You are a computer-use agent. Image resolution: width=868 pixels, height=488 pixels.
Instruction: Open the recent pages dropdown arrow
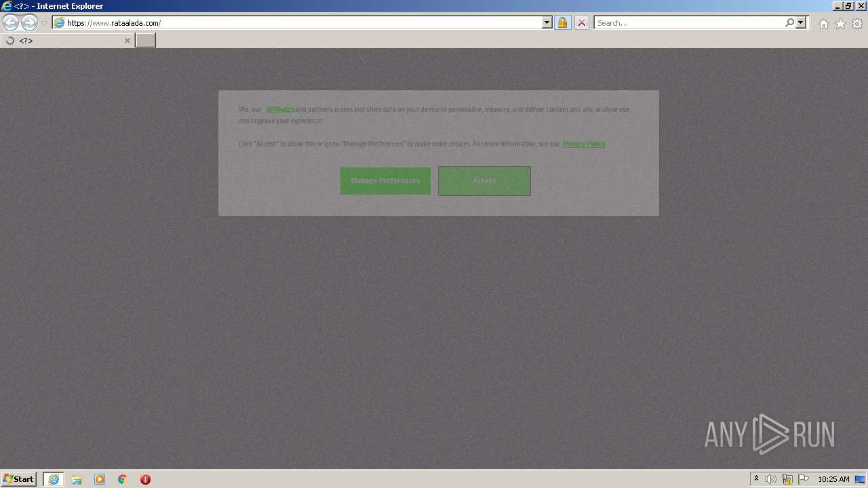point(45,23)
